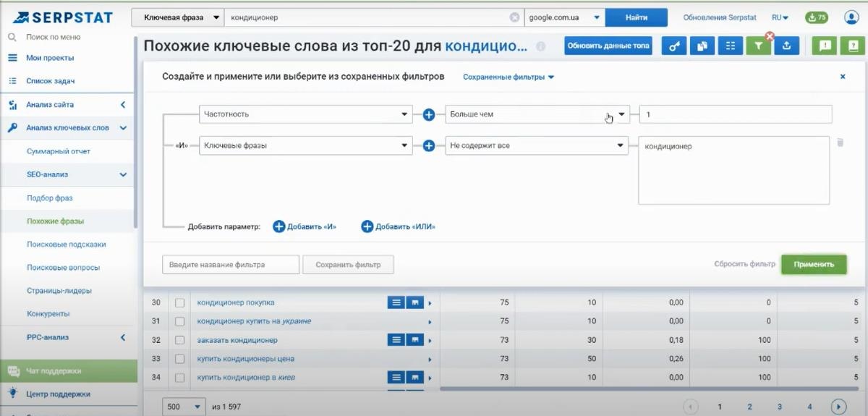Open the google.com.ua database dropdown
This screenshot has height=416, width=868.
click(564, 17)
